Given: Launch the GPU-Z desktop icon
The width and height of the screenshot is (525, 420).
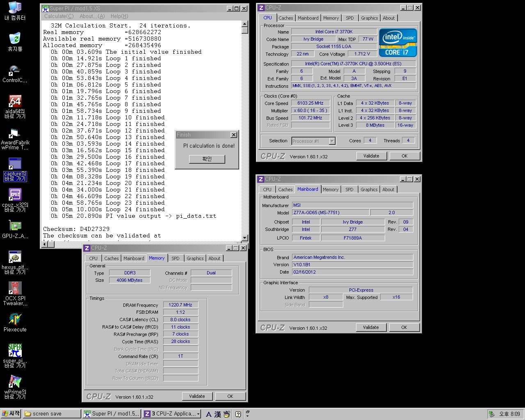Looking at the screenshot, I should (15, 229).
